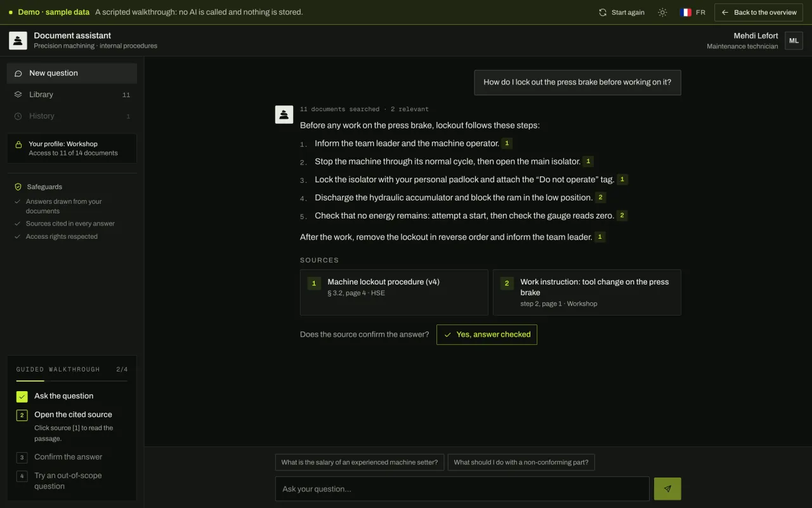The width and height of the screenshot is (812, 508).
Task: Click 'Access rights respected' text
Action: (x=62, y=237)
